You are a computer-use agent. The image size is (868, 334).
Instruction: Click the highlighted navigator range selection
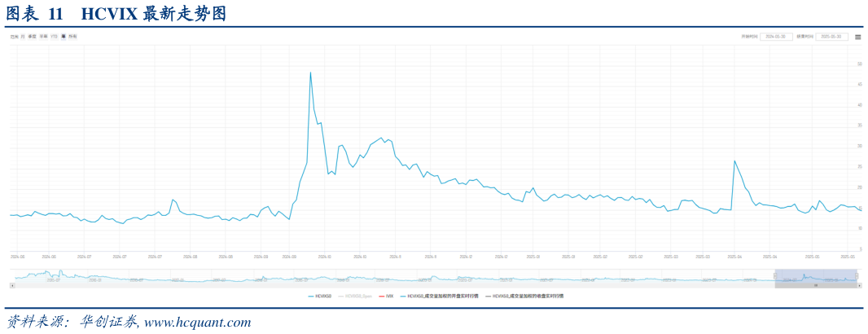814,276
